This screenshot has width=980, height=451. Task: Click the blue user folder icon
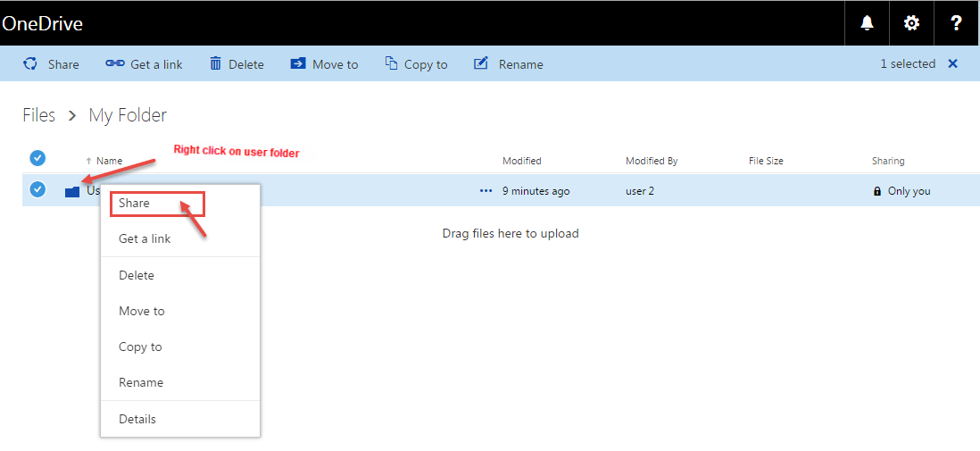point(72,191)
